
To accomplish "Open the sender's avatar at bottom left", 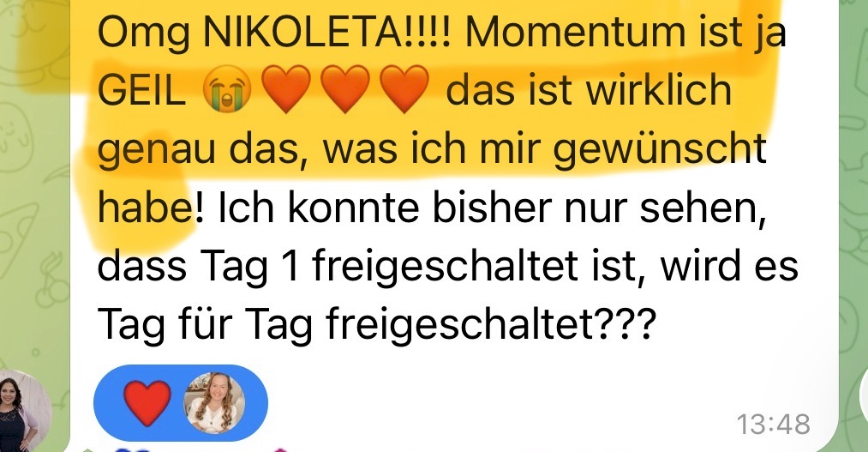I will point(24,411).
